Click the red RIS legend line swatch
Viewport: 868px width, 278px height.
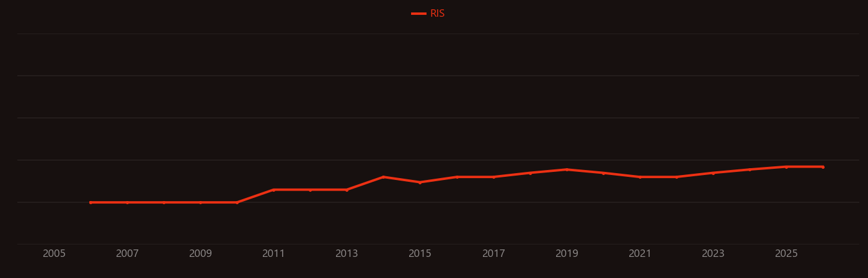(x=418, y=14)
